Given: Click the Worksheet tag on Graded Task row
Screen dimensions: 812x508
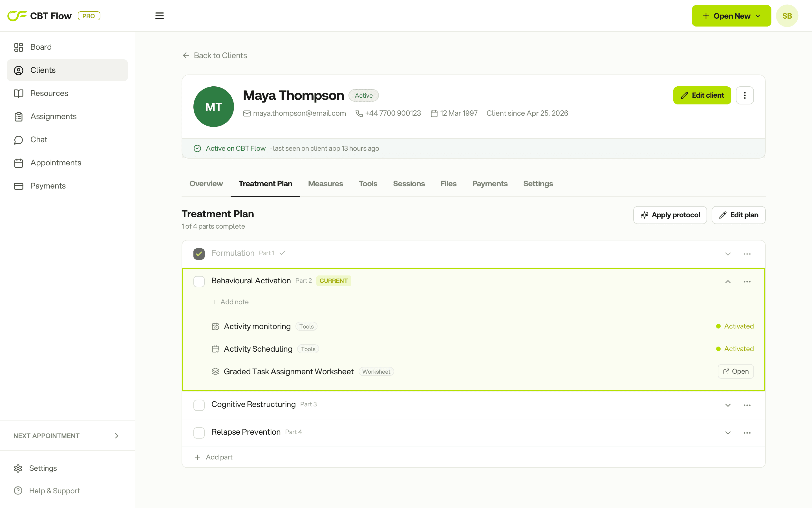Looking at the screenshot, I should [376, 372].
